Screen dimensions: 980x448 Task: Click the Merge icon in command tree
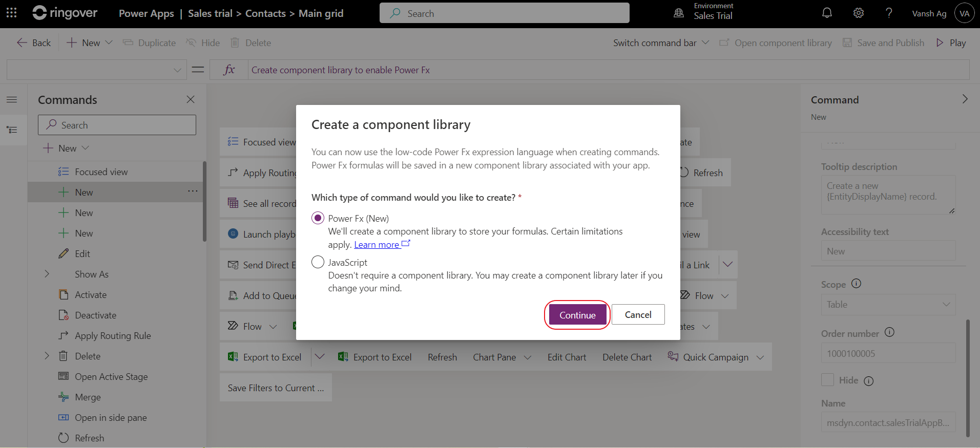(x=64, y=397)
